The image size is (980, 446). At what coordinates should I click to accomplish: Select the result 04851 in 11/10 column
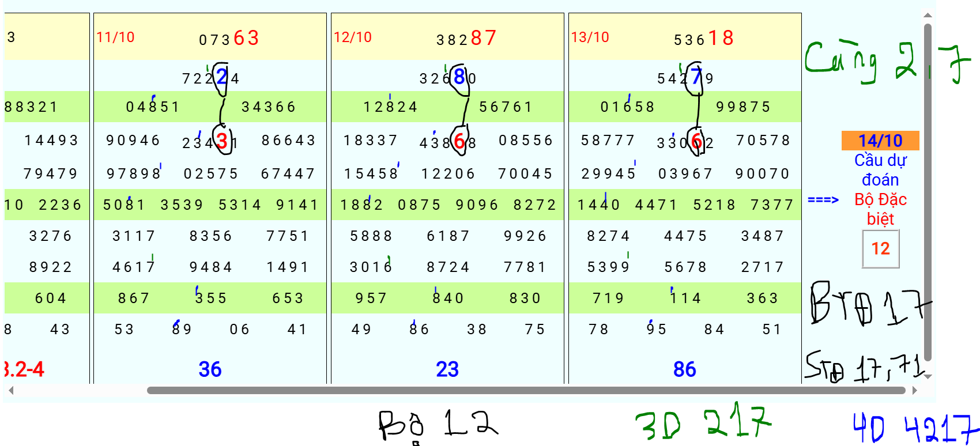pyautogui.click(x=153, y=107)
